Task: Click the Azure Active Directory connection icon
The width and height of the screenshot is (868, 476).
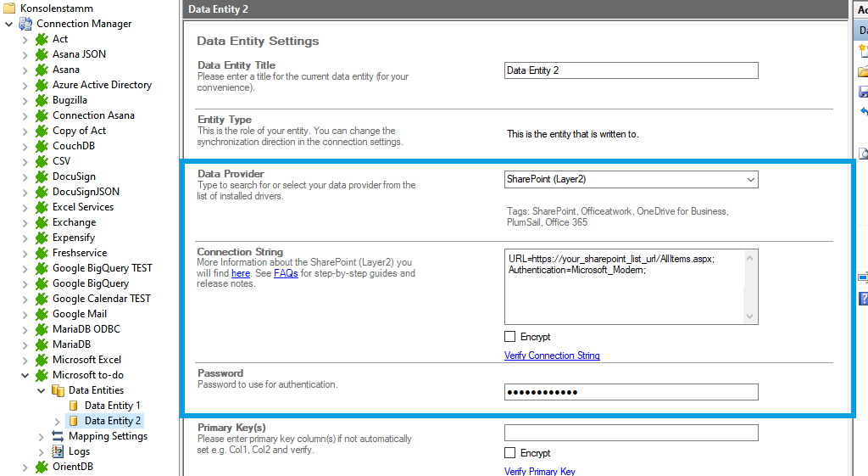Action: [42, 85]
